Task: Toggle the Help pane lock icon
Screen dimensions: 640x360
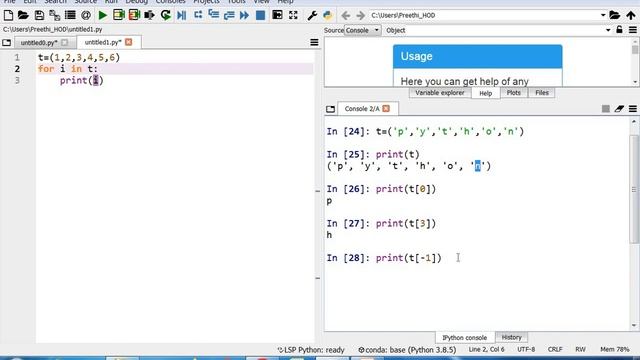Action: pyautogui.click(x=619, y=30)
